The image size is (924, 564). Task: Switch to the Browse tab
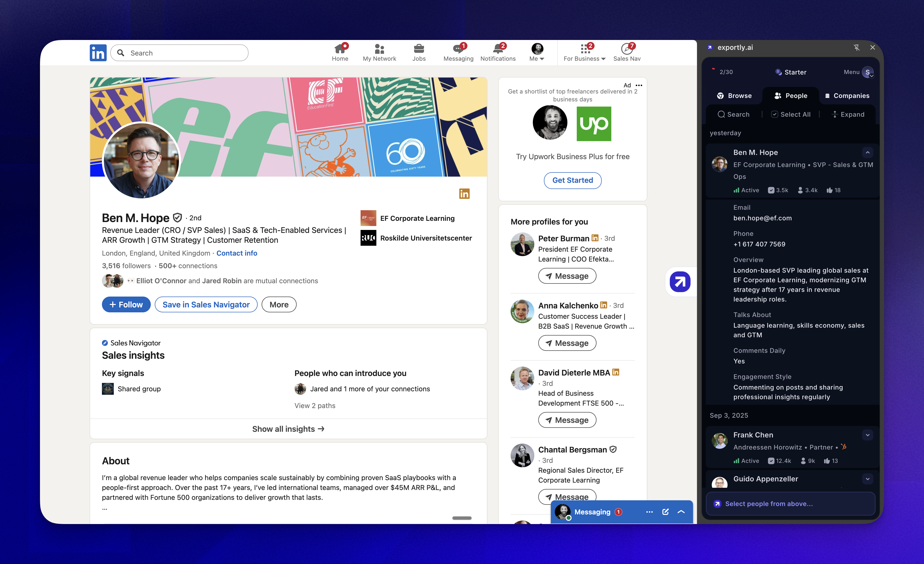coord(734,96)
